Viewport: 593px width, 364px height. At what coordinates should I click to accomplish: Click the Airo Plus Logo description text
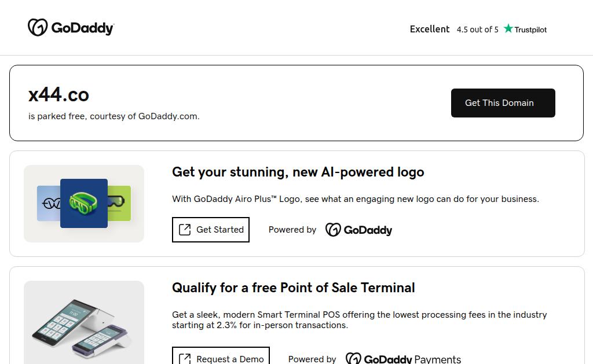(355, 199)
